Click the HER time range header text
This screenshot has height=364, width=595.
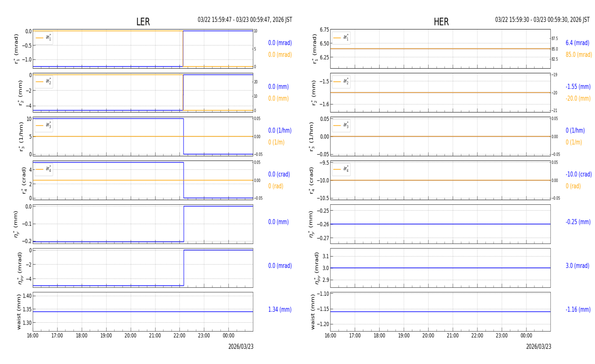pyautogui.click(x=542, y=20)
